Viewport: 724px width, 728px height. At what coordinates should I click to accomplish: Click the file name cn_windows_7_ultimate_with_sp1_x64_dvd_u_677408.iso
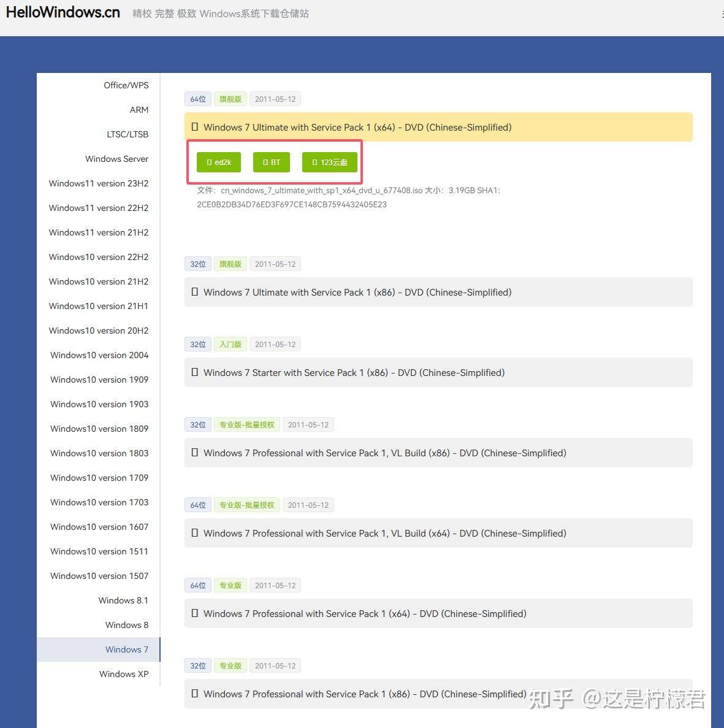click(x=322, y=190)
